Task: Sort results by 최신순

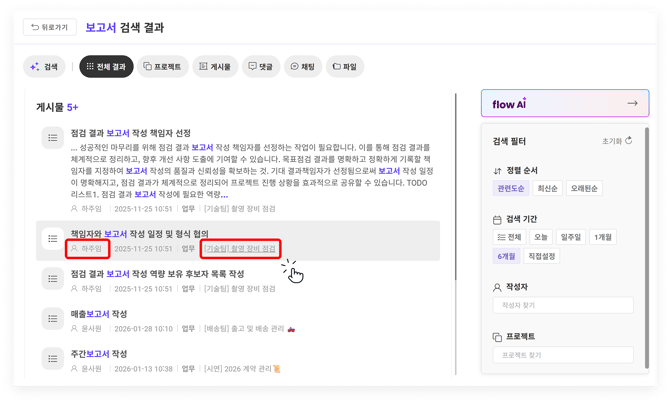Action: (x=548, y=188)
